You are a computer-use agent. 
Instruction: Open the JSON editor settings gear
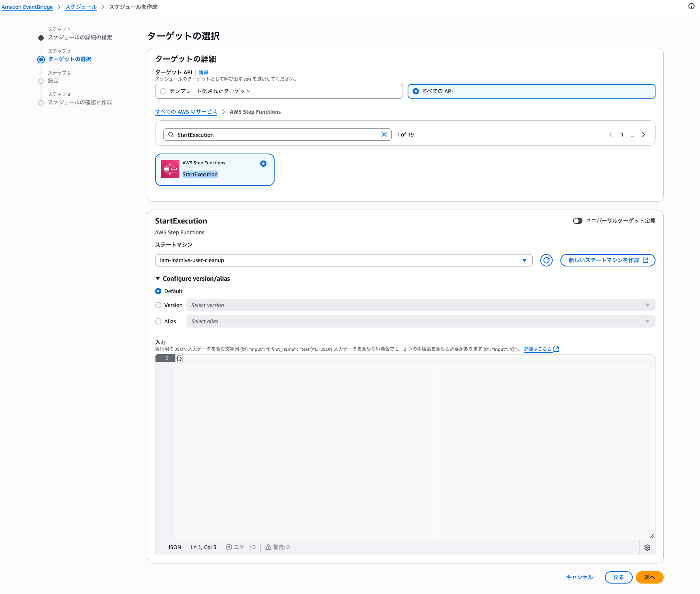pos(647,548)
